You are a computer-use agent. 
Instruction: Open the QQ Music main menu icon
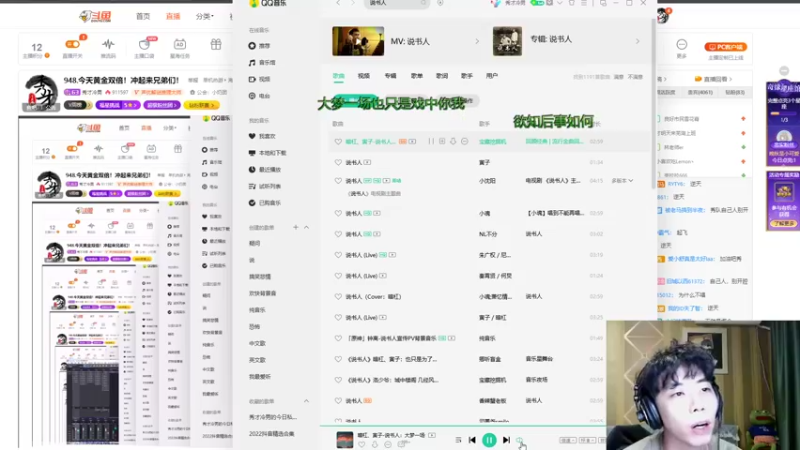point(584,3)
